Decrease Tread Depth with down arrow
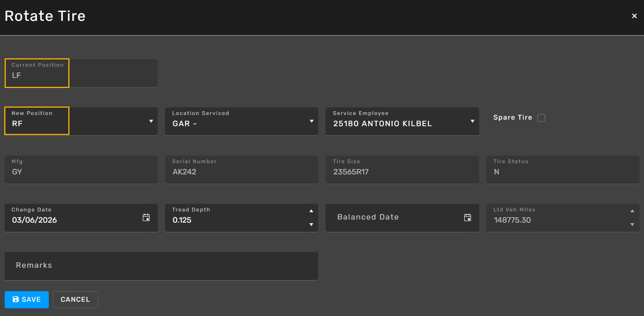The height and width of the screenshot is (316, 644). [311, 225]
